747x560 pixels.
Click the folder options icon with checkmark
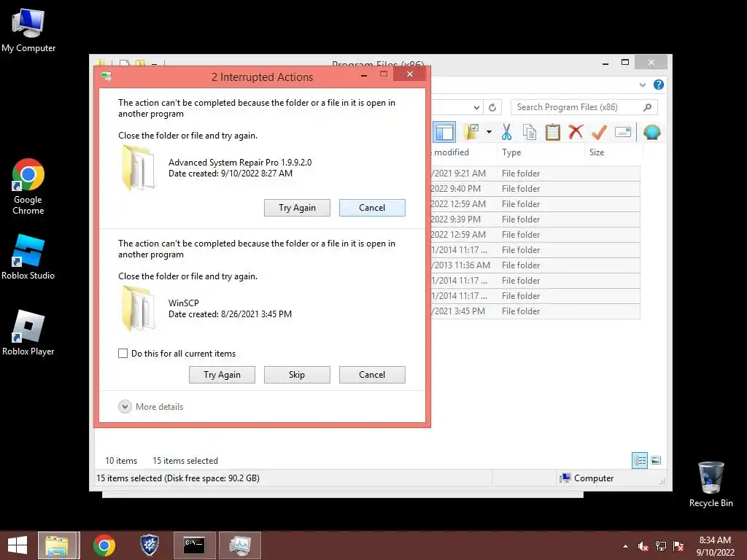pyautogui.click(x=471, y=132)
